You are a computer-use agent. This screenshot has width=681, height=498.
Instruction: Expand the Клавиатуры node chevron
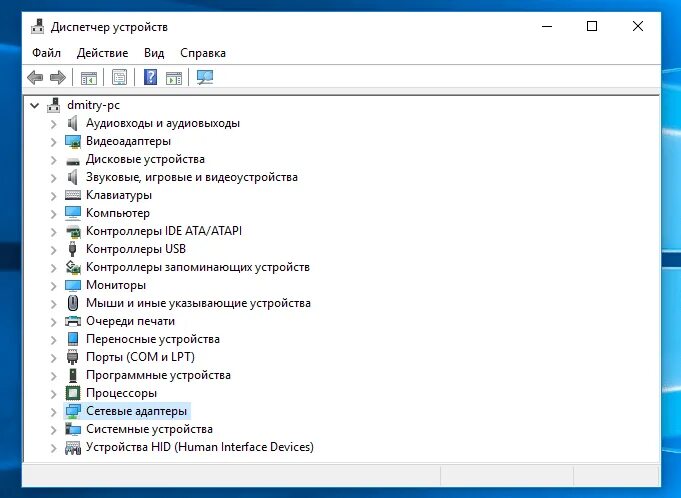(x=53, y=196)
